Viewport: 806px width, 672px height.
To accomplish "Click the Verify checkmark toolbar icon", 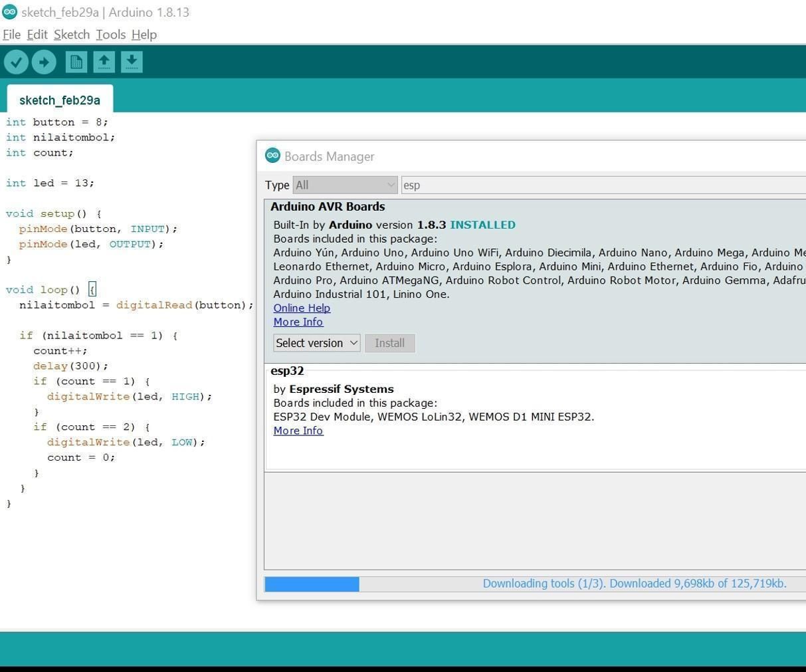I will [16, 62].
